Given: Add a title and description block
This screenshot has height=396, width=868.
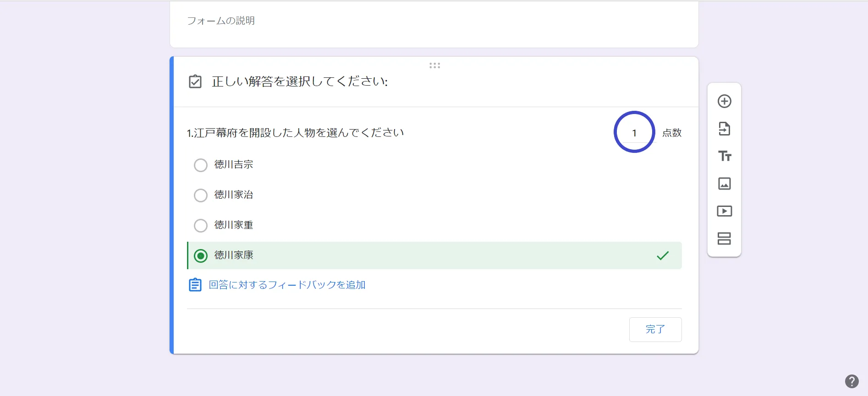Looking at the screenshot, I should point(724,156).
